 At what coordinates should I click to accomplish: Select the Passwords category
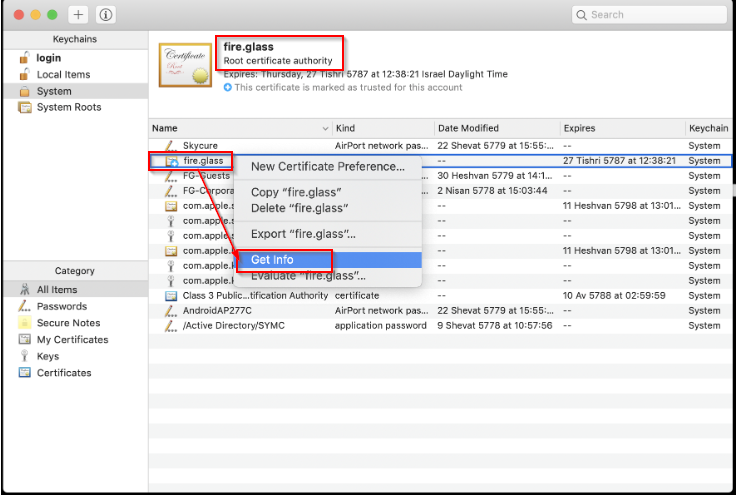coord(61,306)
